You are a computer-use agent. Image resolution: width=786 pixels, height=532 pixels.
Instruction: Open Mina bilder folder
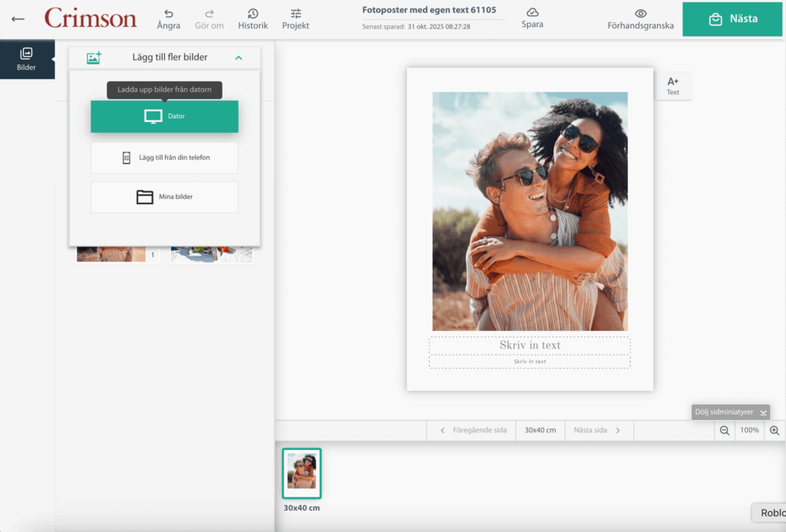164,197
